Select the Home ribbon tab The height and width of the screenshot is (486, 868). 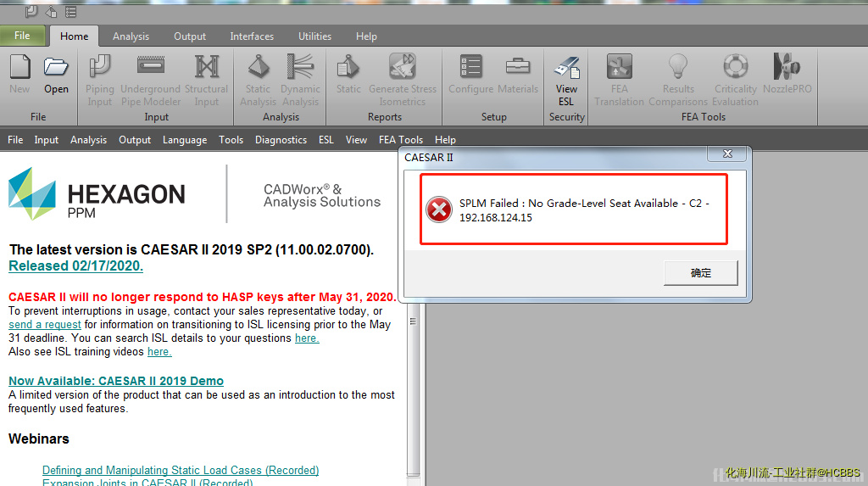pos(75,36)
